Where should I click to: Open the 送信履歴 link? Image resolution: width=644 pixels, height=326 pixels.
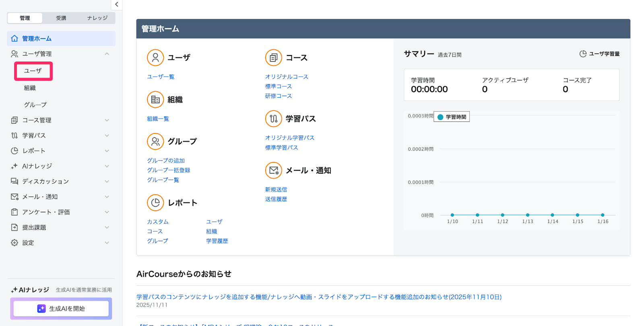[276, 199]
